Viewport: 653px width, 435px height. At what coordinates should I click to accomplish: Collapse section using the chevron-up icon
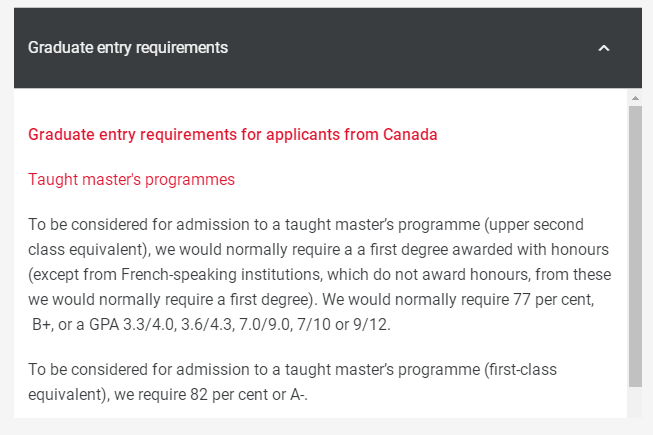point(603,48)
